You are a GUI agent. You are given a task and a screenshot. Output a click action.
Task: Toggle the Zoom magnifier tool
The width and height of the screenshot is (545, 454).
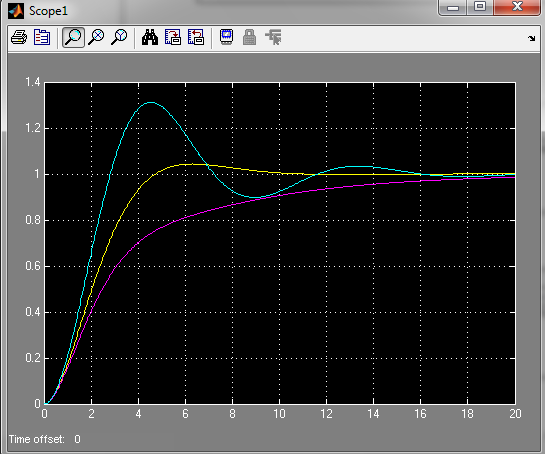pyautogui.click(x=73, y=37)
